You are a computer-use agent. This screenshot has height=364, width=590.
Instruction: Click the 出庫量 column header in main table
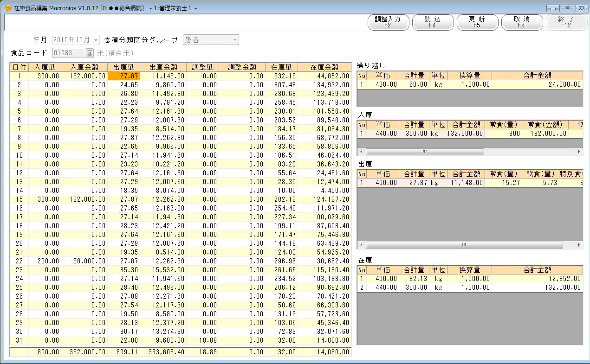[x=123, y=67]
